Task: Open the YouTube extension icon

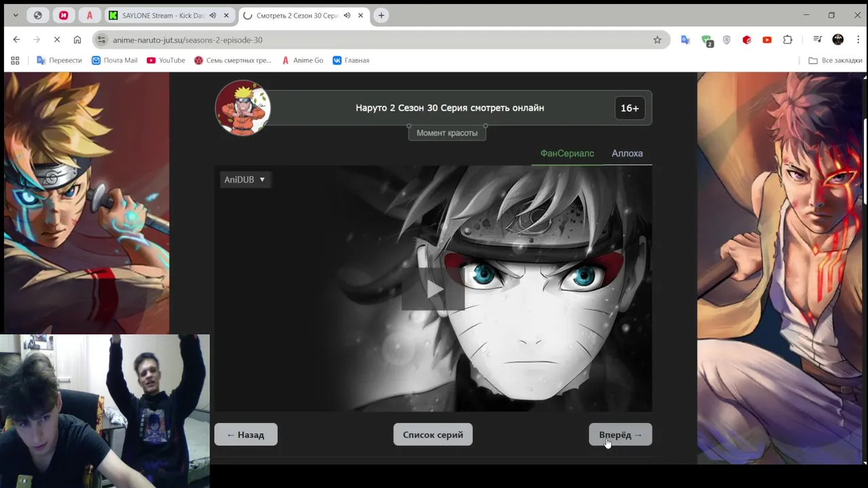Action: click(x=767, y=40)
